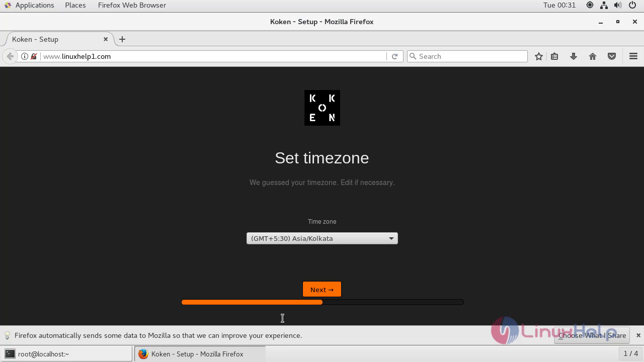Switch to root@localhost terminal in taskbar
The image size is (644, 362).
66,354
